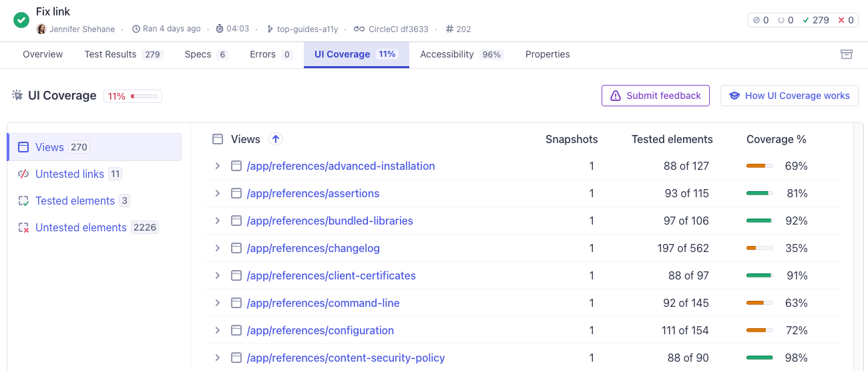Click the Untested elements x-mark icon
This screenshot has height=371, width=868.
23,227
